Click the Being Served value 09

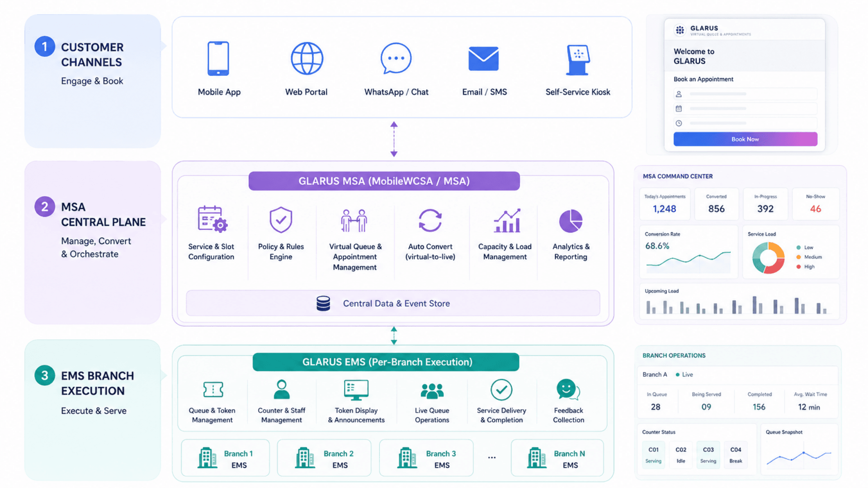(706, 407)
